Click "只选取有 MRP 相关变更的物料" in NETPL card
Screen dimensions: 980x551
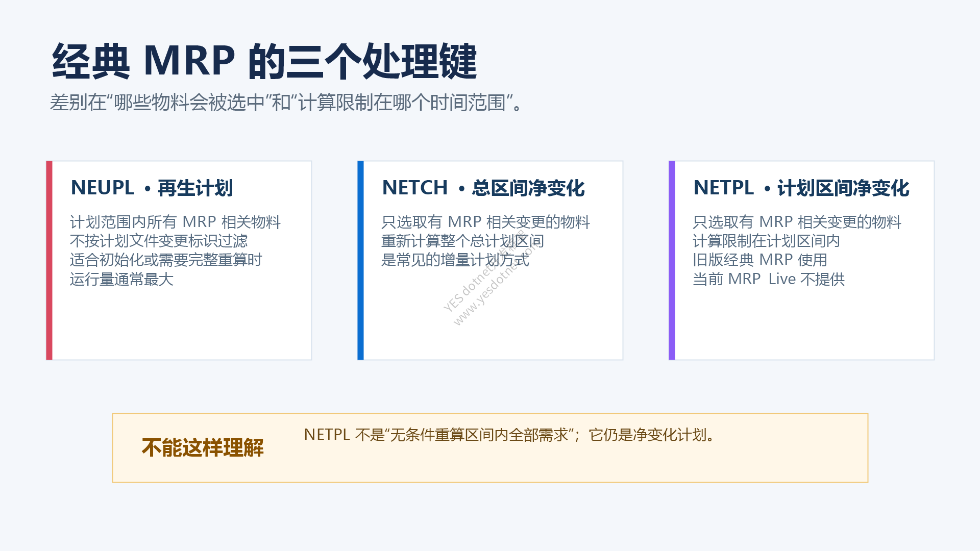coord(797,222)
